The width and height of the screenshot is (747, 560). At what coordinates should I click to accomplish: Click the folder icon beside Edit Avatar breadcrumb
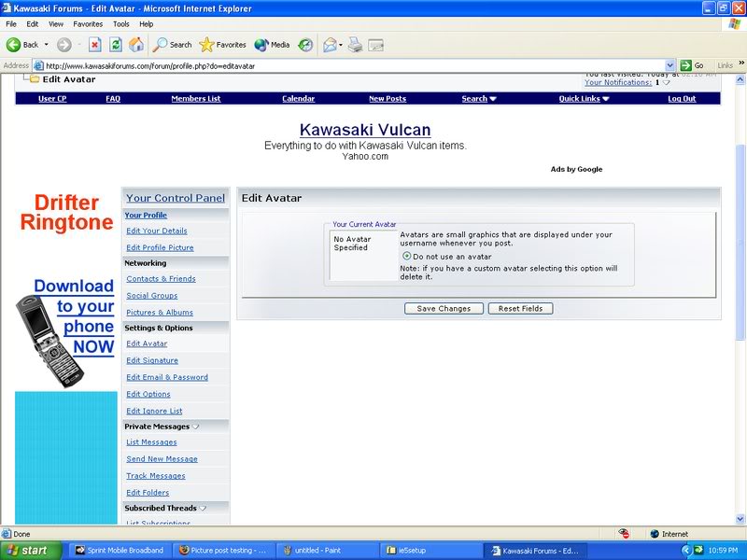click(x=35, y=79)
